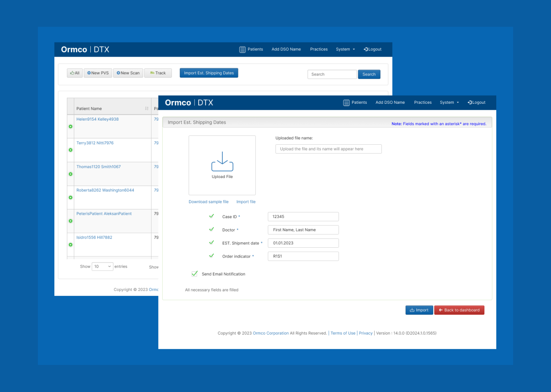The width and height of the screenshot is (551, 392).
Task: Filter list with the New Scan button
Action: (x=128, y=73)
